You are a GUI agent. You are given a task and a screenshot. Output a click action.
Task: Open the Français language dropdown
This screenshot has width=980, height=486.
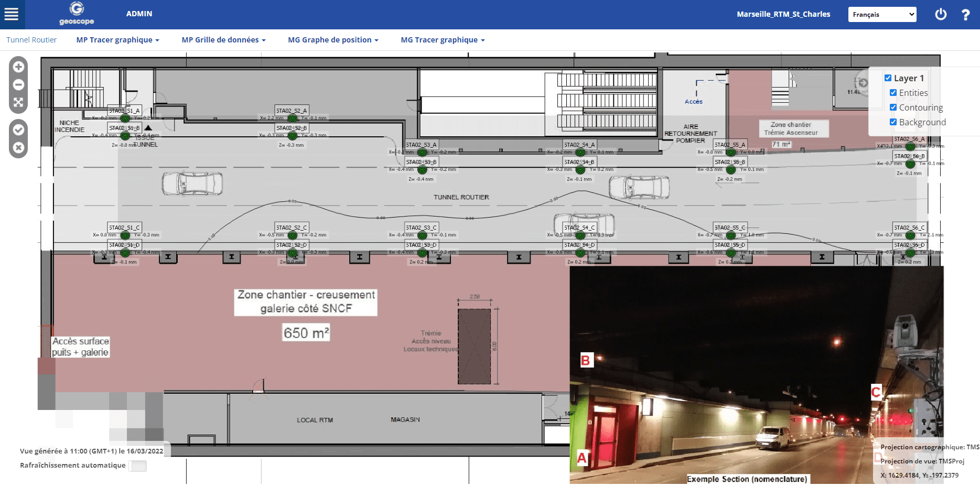[882, 15]
